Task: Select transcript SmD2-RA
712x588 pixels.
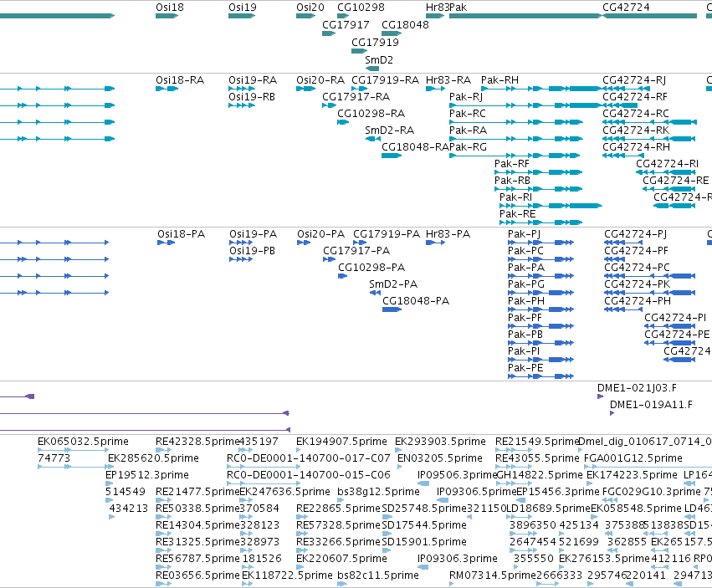Action: (x=373, y=139)
